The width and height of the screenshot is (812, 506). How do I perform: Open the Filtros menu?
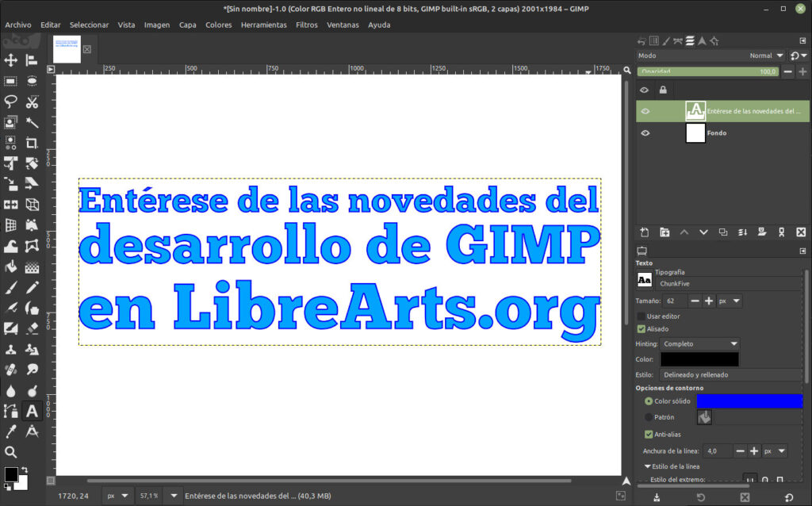307,25
